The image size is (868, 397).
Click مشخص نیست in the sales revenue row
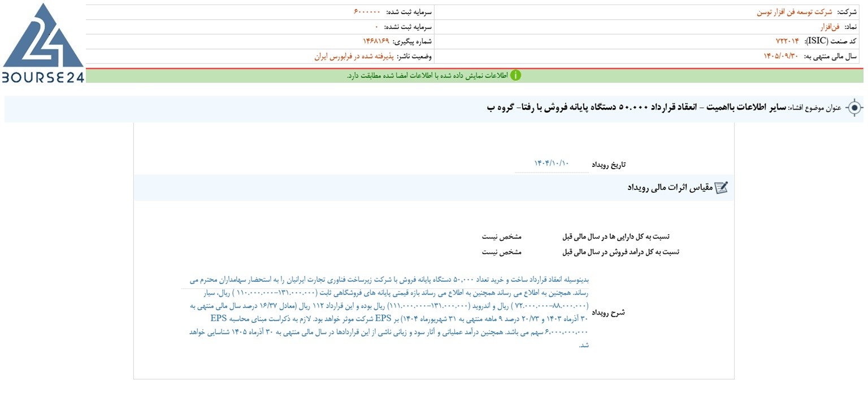coord(502,252)
